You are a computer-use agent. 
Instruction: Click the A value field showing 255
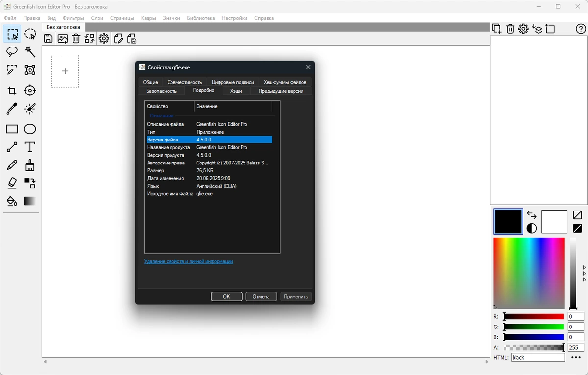pos(576,348)
